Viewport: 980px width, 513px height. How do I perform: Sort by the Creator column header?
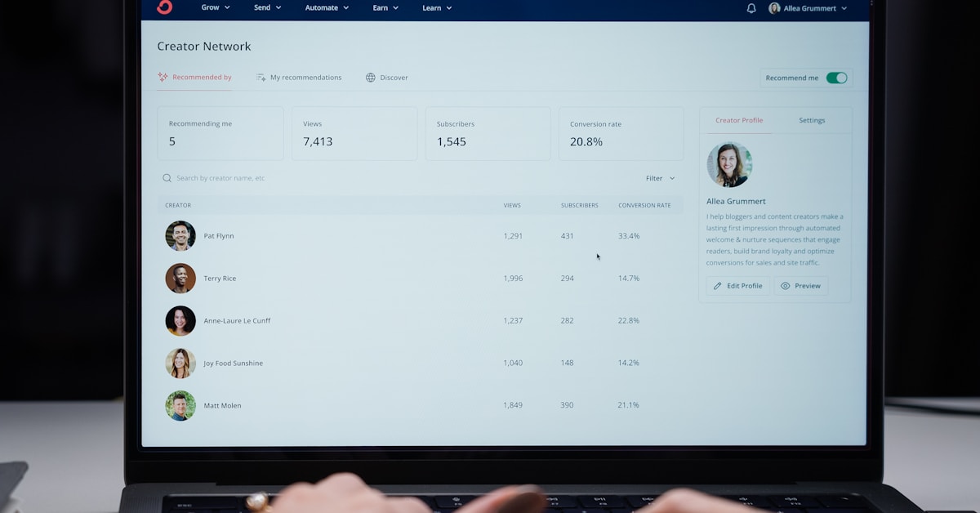coord(178,205)
